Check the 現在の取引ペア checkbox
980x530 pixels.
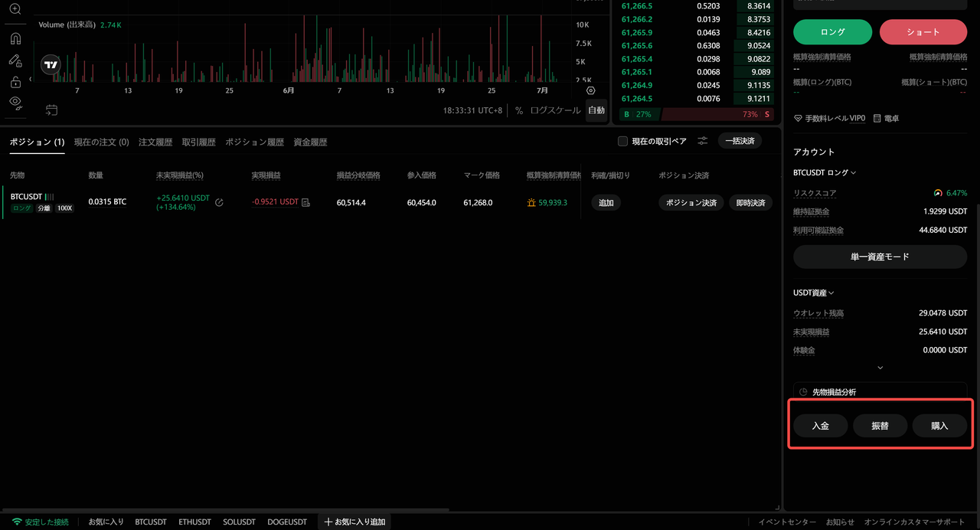click(622, 141)
